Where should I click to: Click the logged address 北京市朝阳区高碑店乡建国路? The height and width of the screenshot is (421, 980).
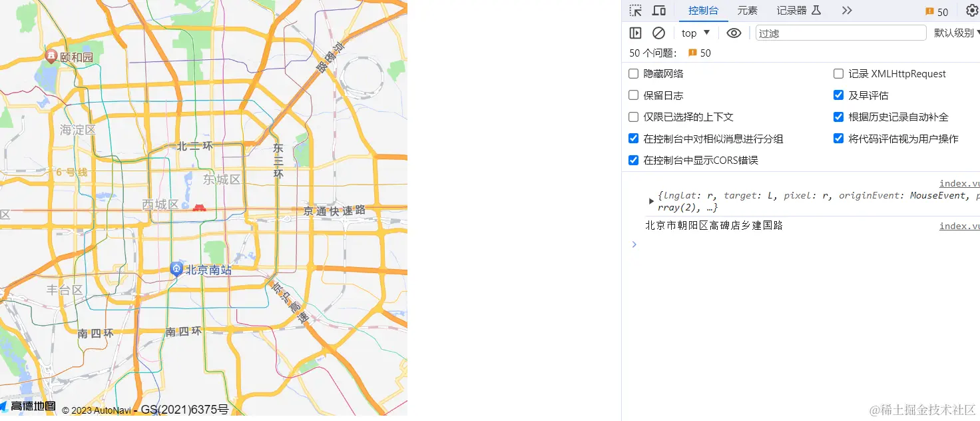click(x=714, y=225)
